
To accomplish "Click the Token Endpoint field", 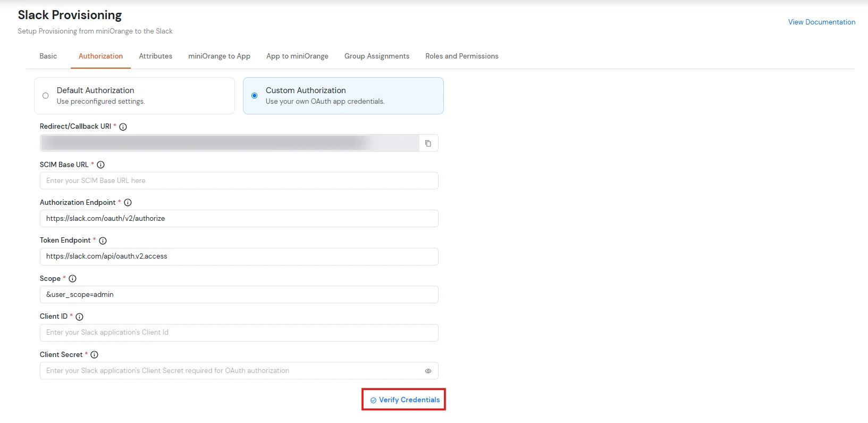I will [239, 256].
